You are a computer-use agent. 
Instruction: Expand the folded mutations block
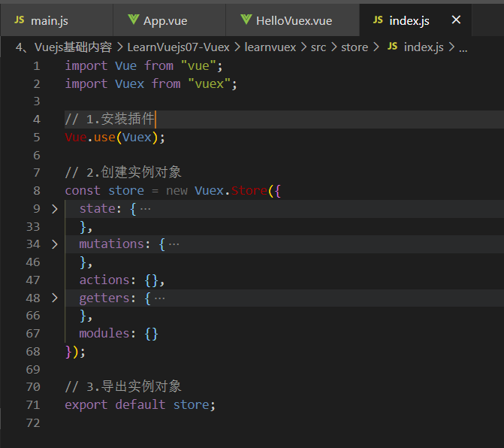point(54,244)
